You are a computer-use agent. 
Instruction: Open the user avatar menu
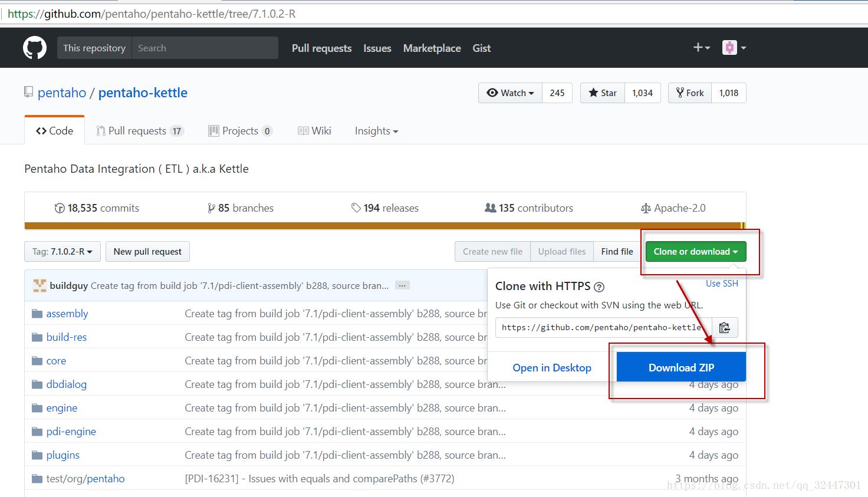pyautogui.click(x=734, y=48)
